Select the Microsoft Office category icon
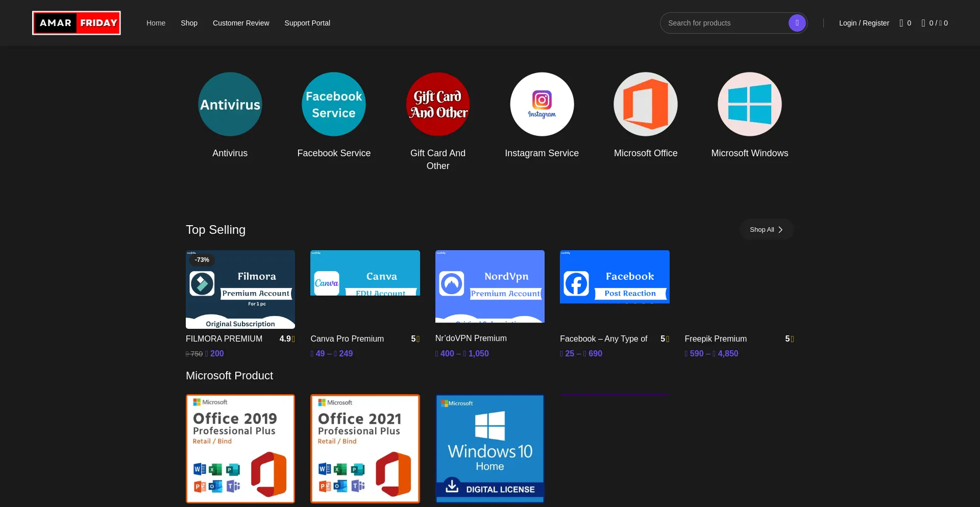Viewport: 980px width, 507px height. [646, 104]
